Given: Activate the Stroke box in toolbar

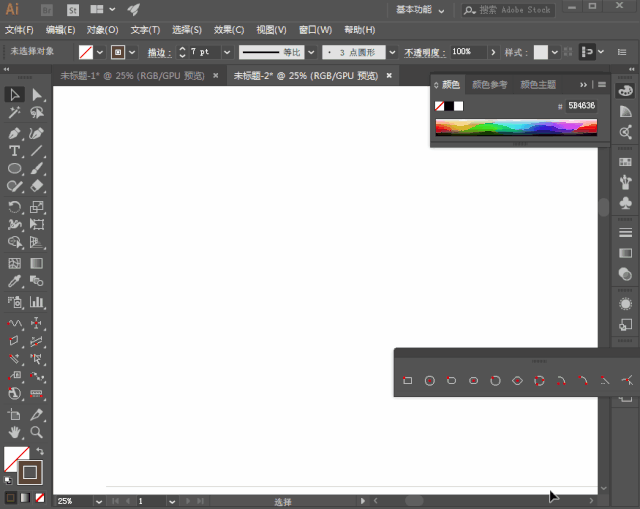Looking at the screenshot, I should click(30, 473).
